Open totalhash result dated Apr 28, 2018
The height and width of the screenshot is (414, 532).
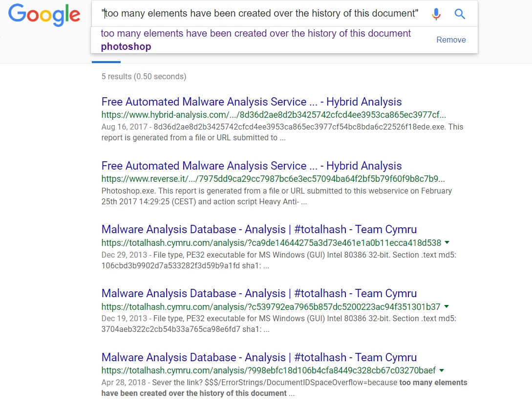pyautogui.click(x=259, y=358)
